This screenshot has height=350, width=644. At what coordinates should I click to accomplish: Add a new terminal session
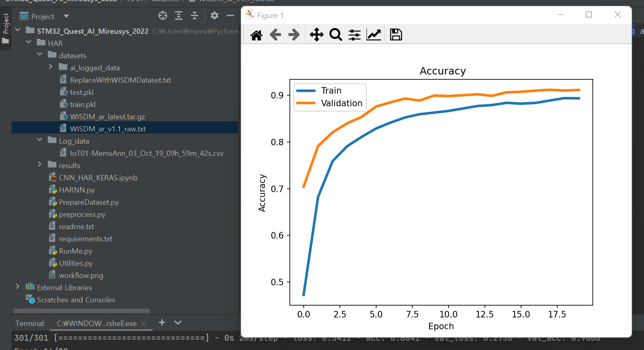pyautogui.click(x=162, y=323)
